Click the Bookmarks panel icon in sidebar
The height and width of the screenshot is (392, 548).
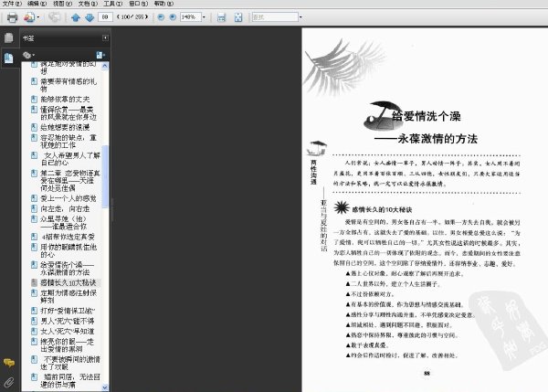coord(9,58)
